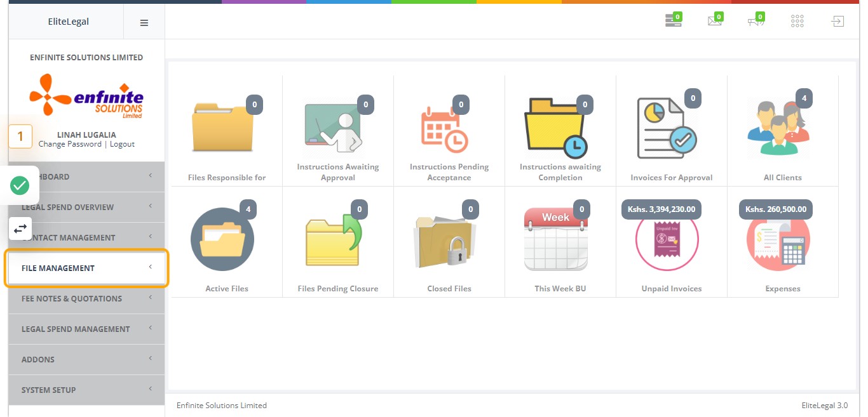Click the Dashboard menu chevron arrow
868x417 pixels.
click(151, 176)
